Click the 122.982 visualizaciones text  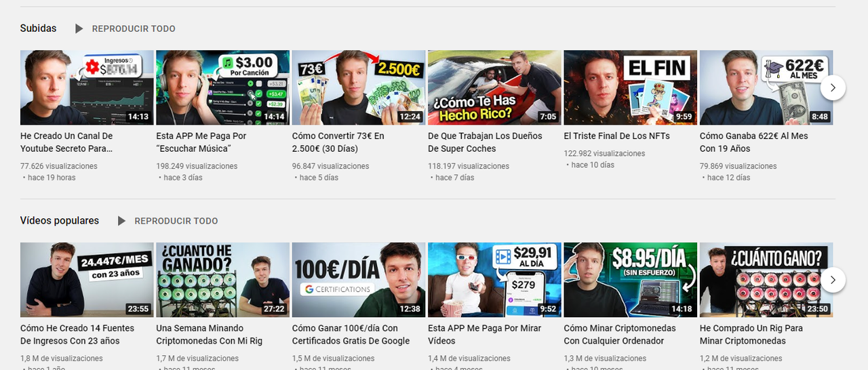click(605, 153)
